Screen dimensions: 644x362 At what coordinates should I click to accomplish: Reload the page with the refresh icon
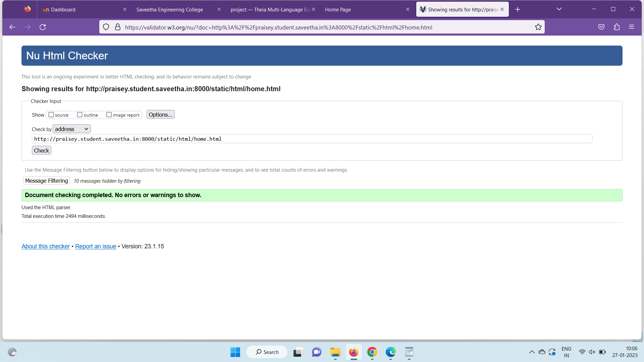(43, 27)
